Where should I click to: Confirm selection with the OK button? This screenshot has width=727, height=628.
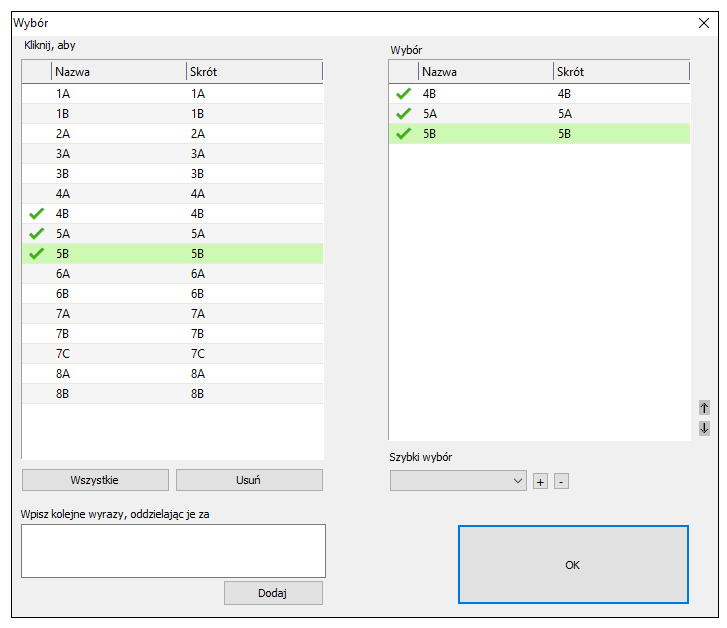coord(573,565)
